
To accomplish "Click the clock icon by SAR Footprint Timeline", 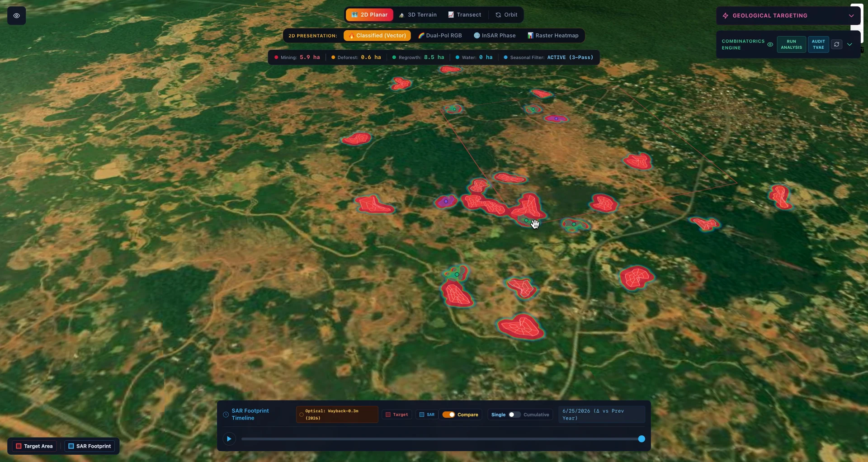I will (226, 415).
